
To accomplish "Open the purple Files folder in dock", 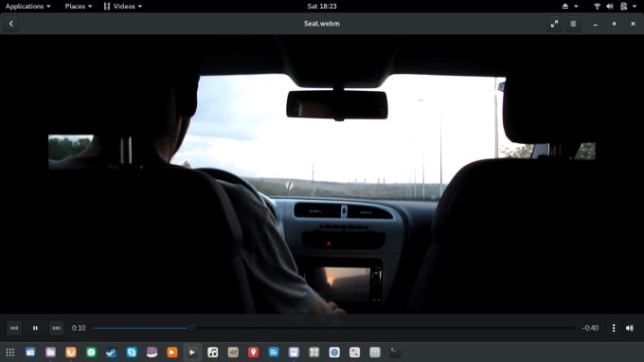I will click(50, 353).
